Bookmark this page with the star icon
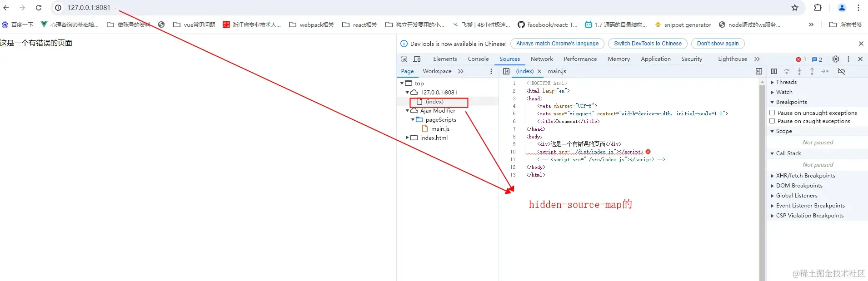868x281 pixels. click(795, 8)
